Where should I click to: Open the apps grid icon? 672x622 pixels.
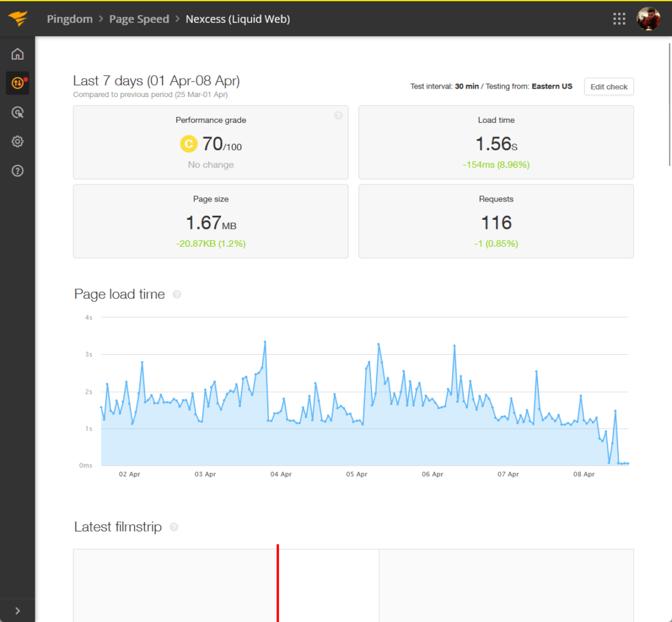pyautogui.click(x=619, y=19)
